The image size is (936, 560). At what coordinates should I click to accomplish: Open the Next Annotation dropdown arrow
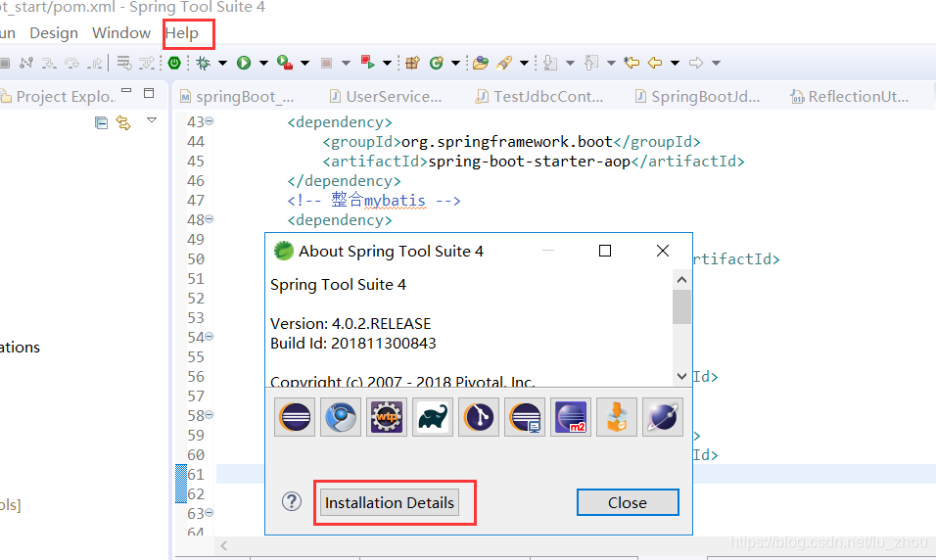570,63
